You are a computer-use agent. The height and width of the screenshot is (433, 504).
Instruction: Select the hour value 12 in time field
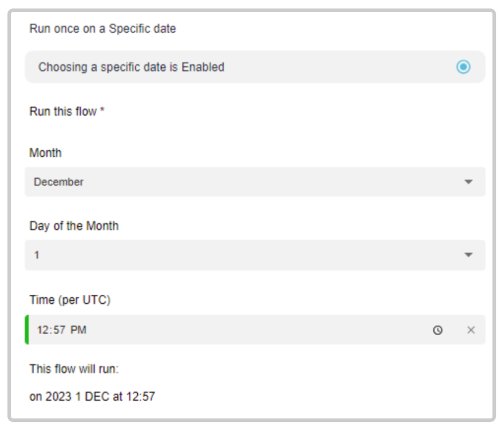(x=43, y=330)
